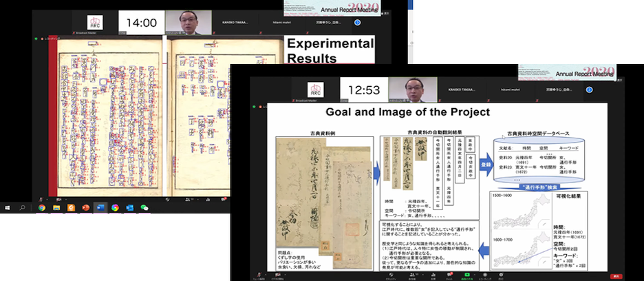This screenshot has height=281, width=644.
Task: Expand audio options arrow in Goal and Image window
Action: coord(266,274)
